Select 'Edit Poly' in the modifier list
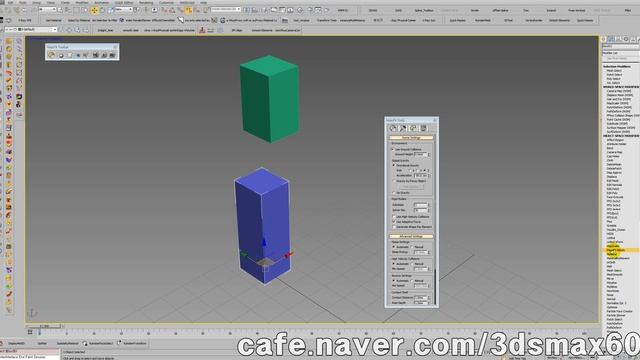This screenshot has width=640, height=360. (612, 193)
